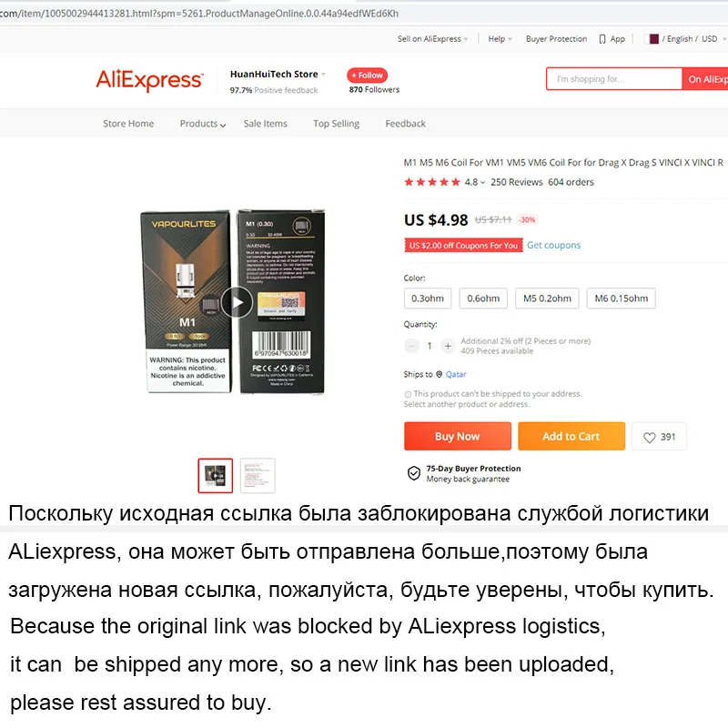Decrease quantity with minus button
The image size is (728, 728).
coord(411,346)
